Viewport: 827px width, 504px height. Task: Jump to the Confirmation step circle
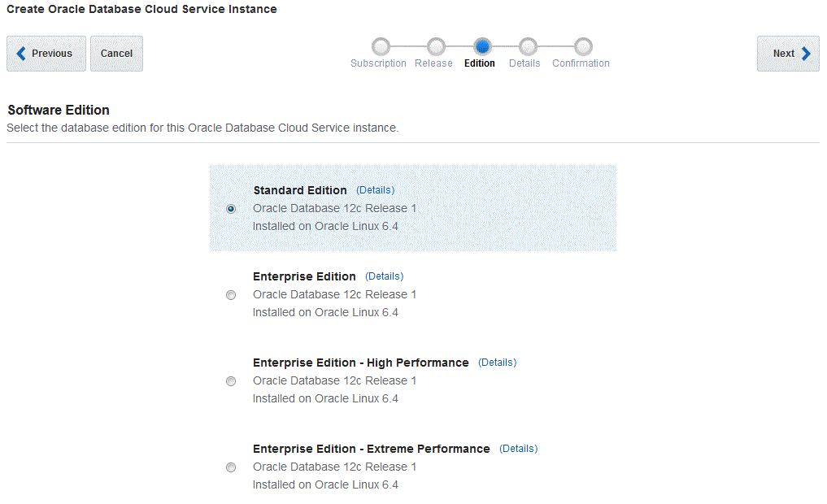(x=583, y=46)
